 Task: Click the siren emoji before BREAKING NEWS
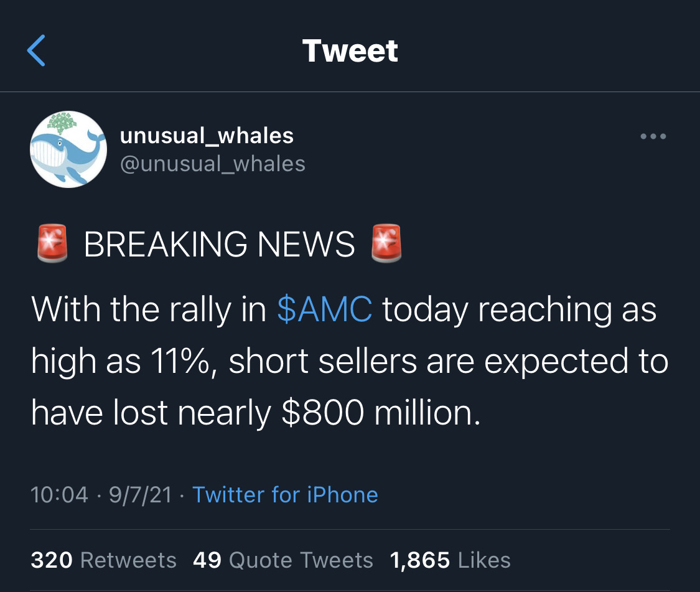click(x=51, y=243)
